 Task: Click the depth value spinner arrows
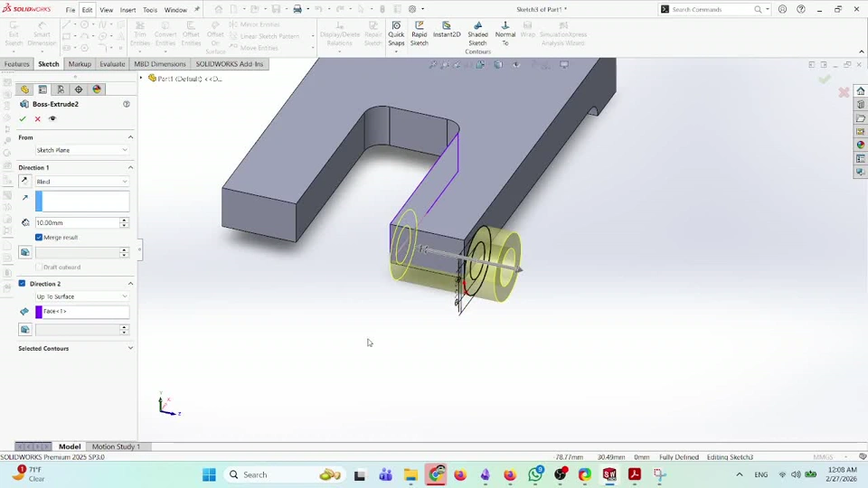pos(124,222)
